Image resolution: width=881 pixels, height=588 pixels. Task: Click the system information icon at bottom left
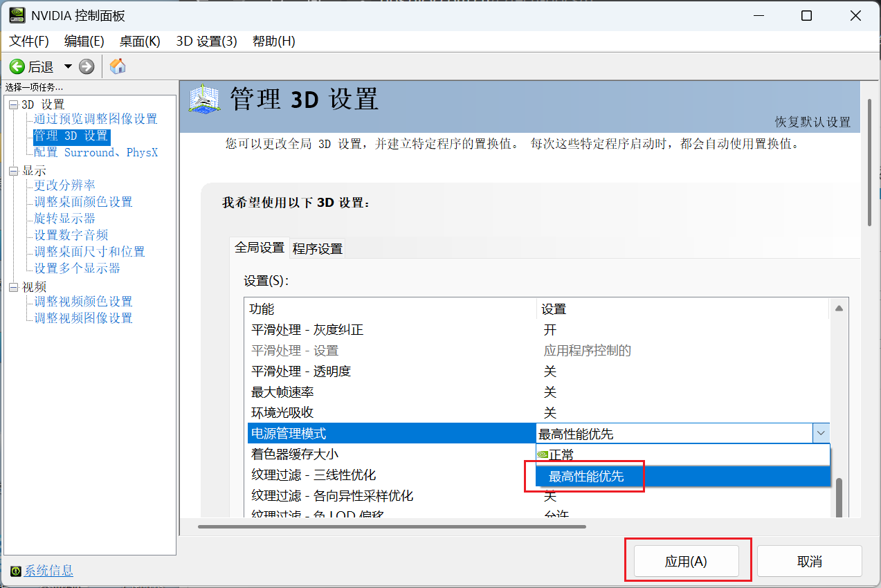[16, 571]
